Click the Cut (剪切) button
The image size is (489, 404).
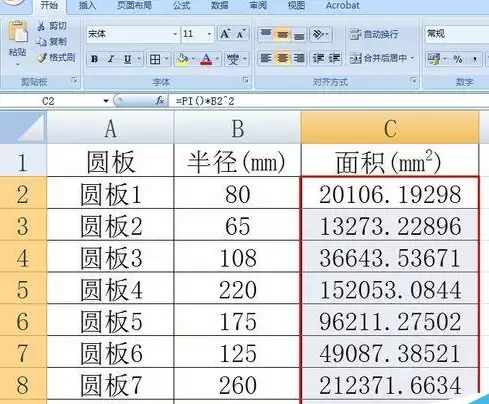tap(52, 26)
